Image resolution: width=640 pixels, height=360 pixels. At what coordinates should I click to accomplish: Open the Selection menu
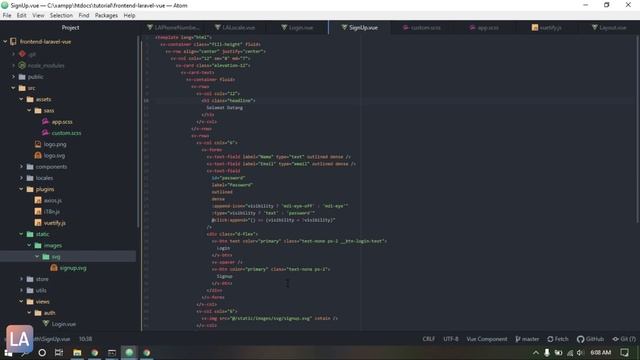click(61, 15)
